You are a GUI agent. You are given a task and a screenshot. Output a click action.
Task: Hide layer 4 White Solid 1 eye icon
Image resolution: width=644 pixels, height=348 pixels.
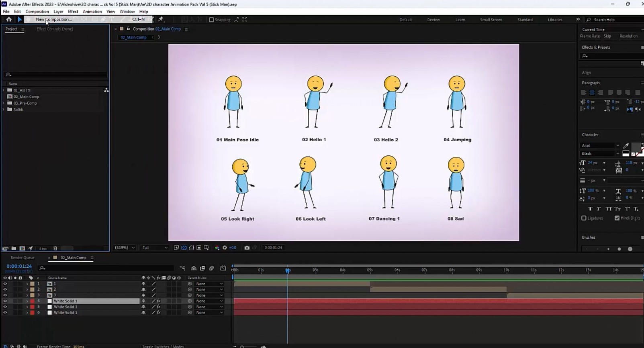(5, 301)
